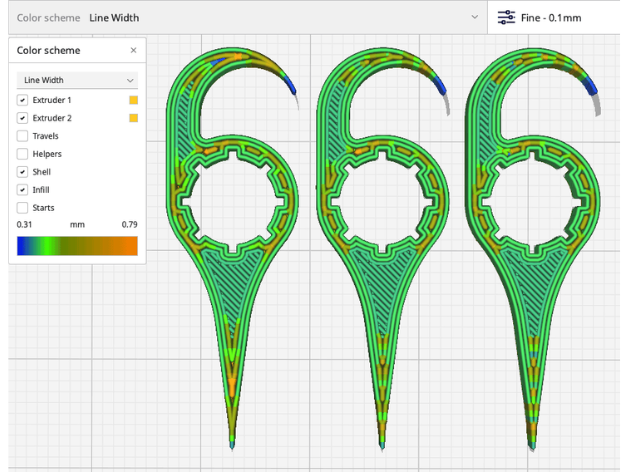Click the mm unit label
Image resolution: width=628 pixels, height=472 pixels.
click(x=77, y=224)
